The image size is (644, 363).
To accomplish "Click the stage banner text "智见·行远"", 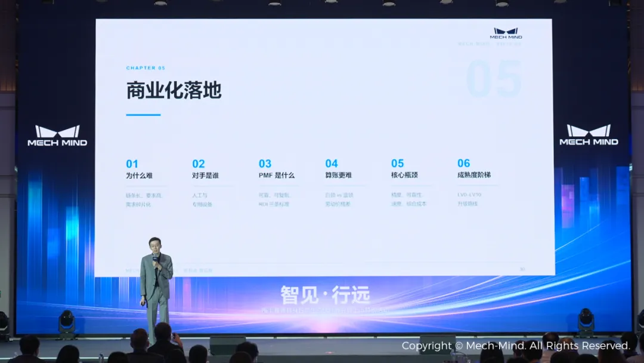I will pyautogui.click(x=326, y=295).
